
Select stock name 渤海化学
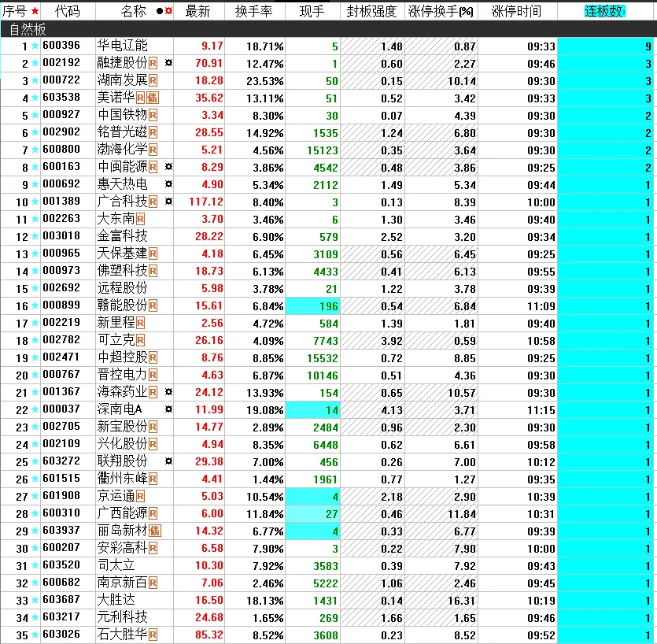coord(122,150)
